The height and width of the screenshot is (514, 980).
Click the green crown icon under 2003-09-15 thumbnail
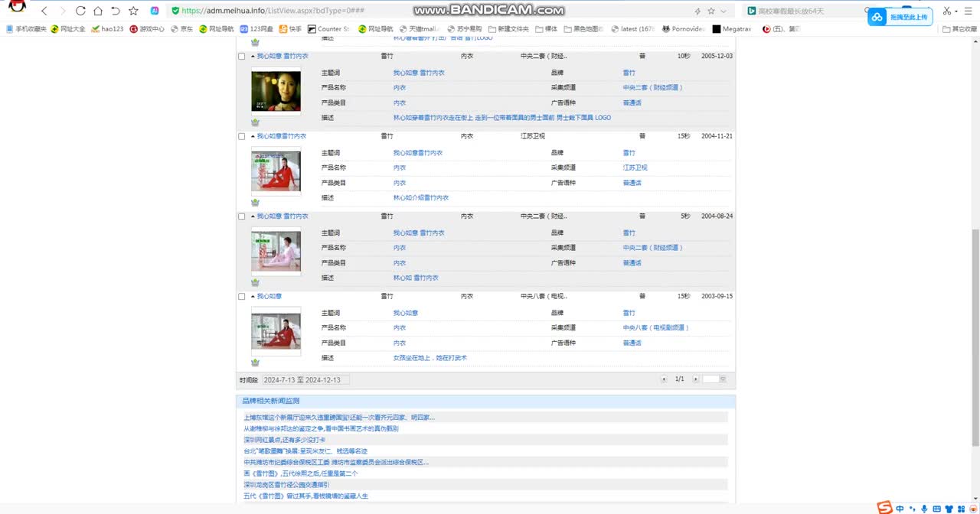[255, 363]
